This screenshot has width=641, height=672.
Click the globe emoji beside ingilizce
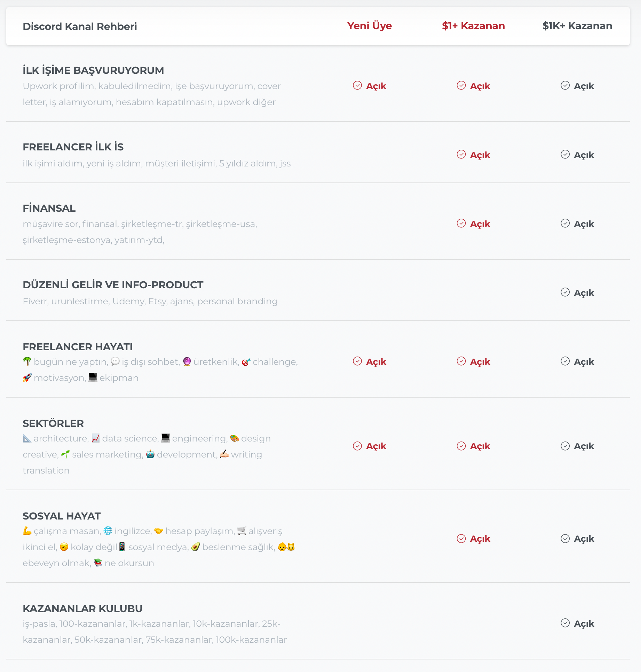click(108, 531)
